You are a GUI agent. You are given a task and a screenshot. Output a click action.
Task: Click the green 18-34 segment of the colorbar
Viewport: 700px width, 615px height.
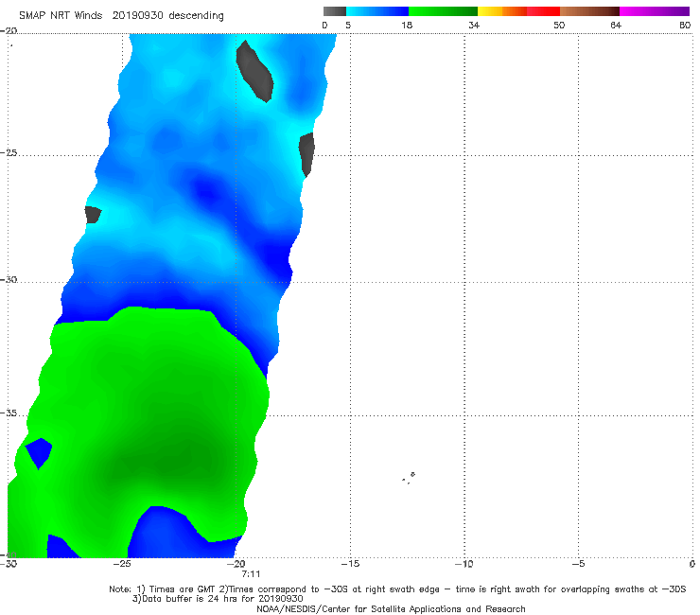[443, 11]
